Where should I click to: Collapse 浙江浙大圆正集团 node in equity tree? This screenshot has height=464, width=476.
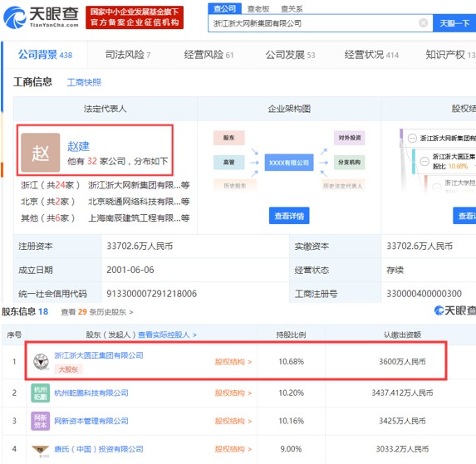tap(424, 161)
